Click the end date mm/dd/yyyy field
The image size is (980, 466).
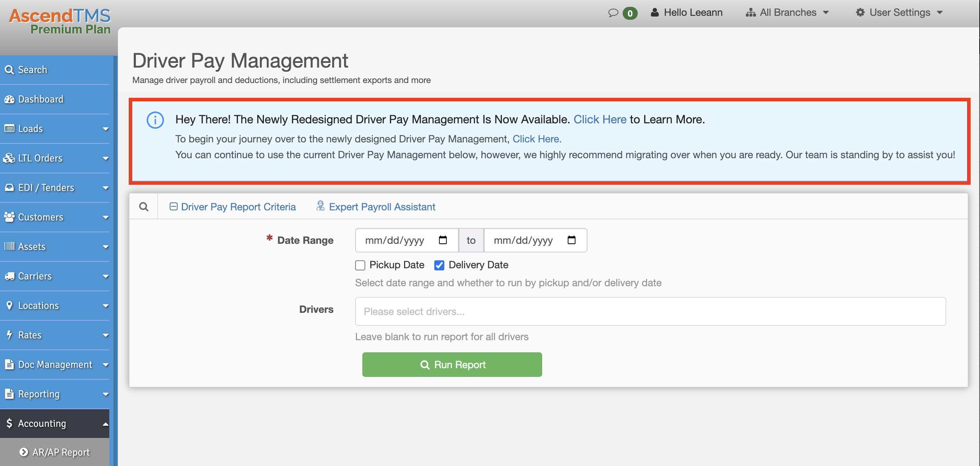[x=535, y=240]
